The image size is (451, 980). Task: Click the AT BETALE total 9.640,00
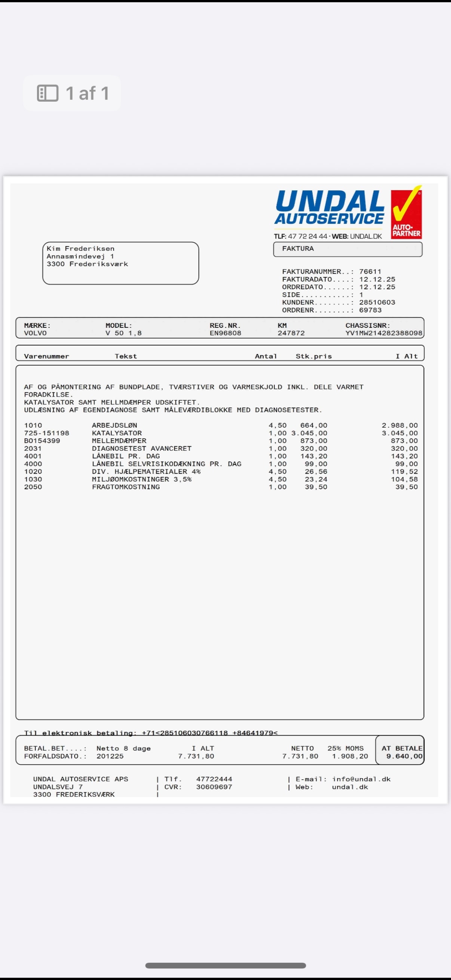coord(404,756)
